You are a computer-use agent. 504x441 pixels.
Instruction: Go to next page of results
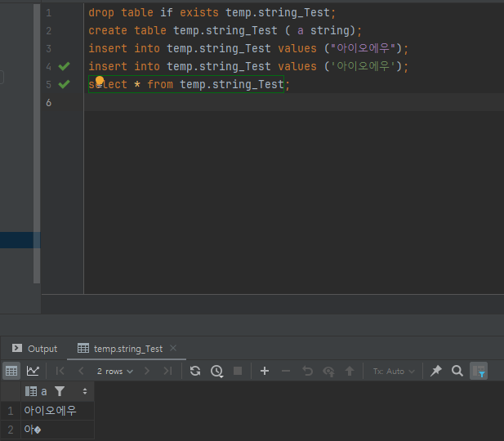pos(147,371)
